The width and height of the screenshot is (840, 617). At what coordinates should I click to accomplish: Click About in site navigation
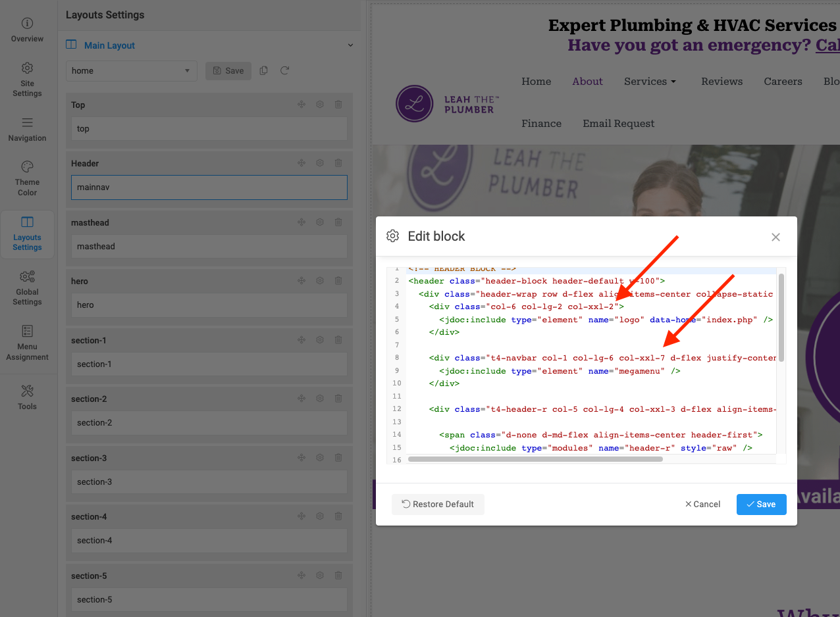click(x=588, y=82)
